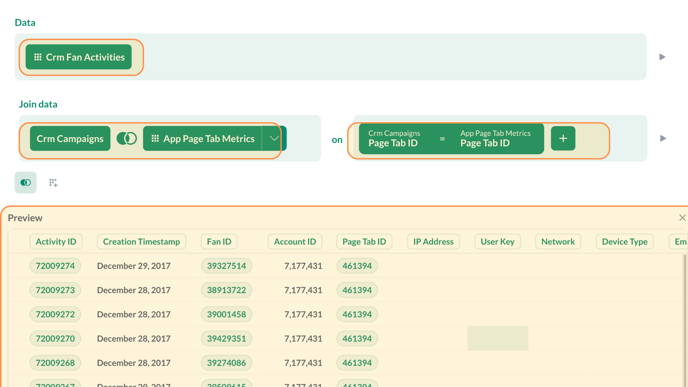688x387 pixels.
Task: Click the Crm Fan Activities data source button
Action: (79, 57)
